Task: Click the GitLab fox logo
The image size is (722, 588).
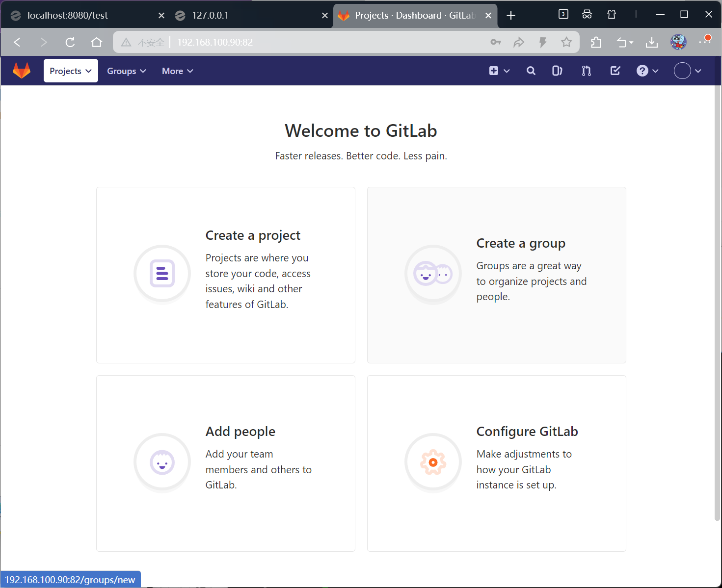Action: click(22, 71)
